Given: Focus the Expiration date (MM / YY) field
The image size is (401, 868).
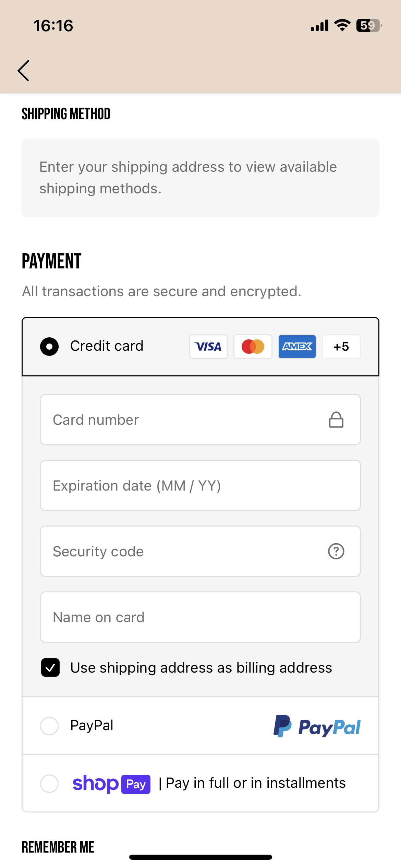Looking at the screenshot, I should 200,485.
